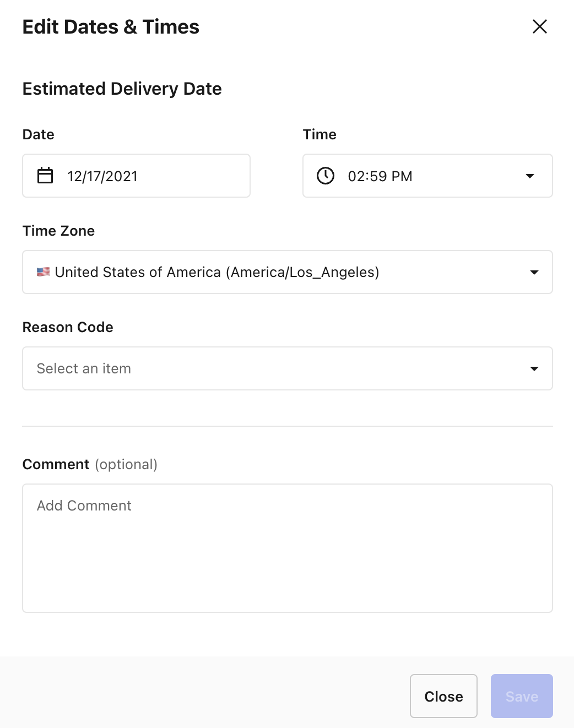This screenshot has height=728, width=574.
Task: Expand the Time dropdown arrow
Action: tap(530, 176)
